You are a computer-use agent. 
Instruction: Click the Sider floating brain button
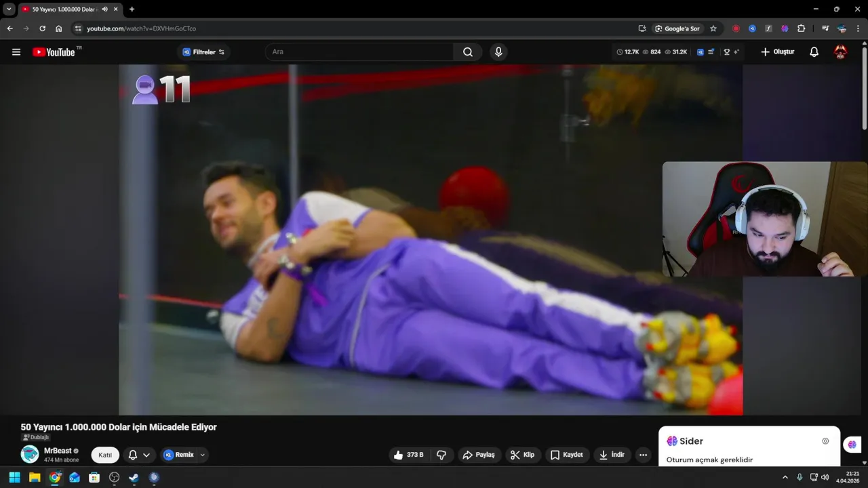coord(852,445)
